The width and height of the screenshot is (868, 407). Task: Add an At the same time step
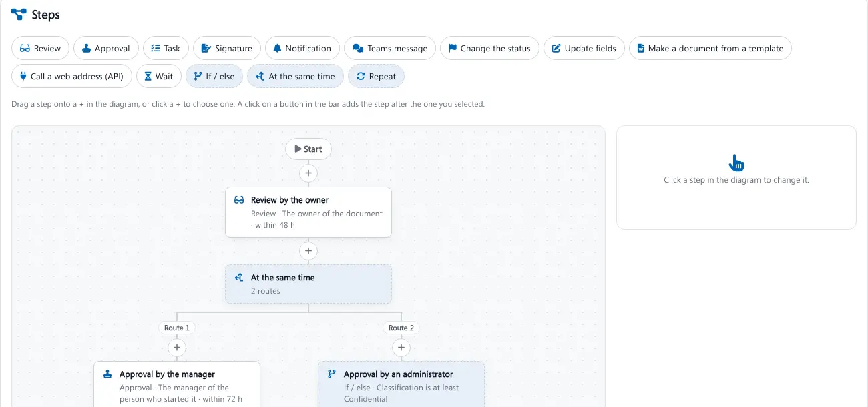tap(296, 76)
